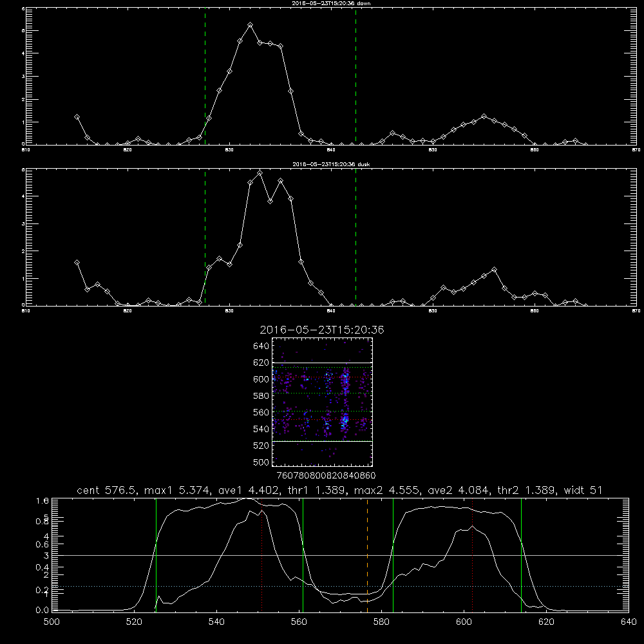Viewport: 644px width, 644px height.
Task: Click the 520 label on the heatmap y-axis
Action: click(261, 446)
